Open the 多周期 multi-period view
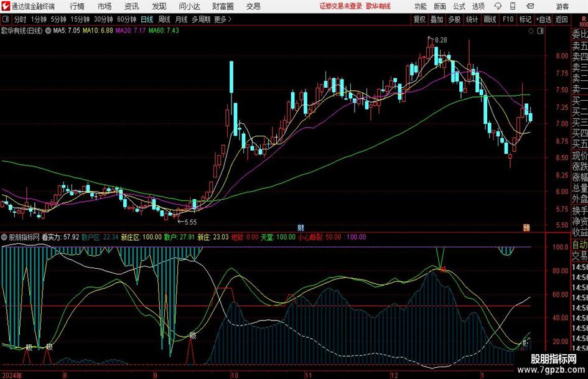The image size is (588, 379). 201,19
